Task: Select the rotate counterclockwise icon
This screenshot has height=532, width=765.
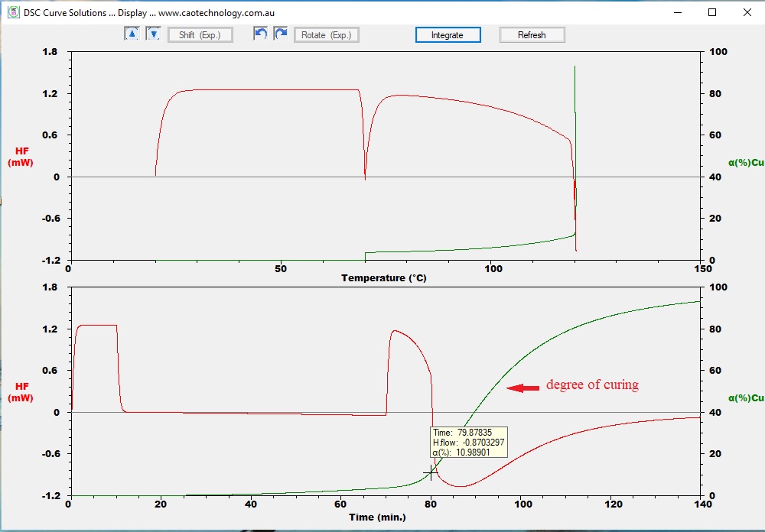Action: tap(260, 34)
